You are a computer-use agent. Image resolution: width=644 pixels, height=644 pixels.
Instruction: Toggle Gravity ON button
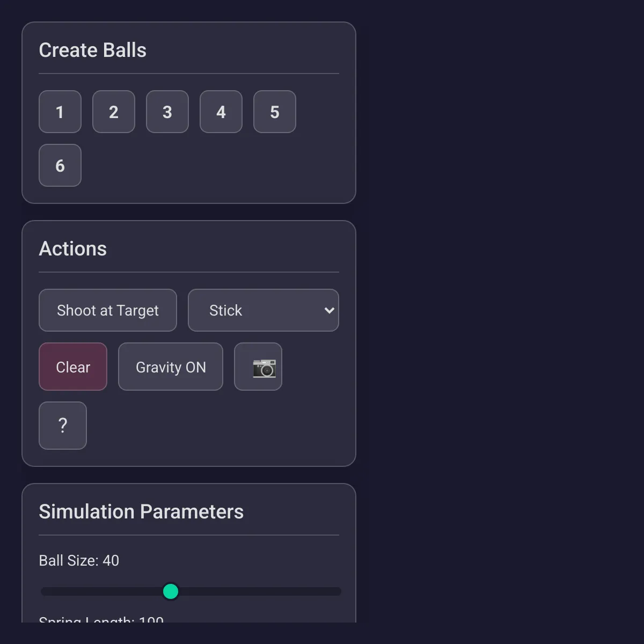coord(170,367)
